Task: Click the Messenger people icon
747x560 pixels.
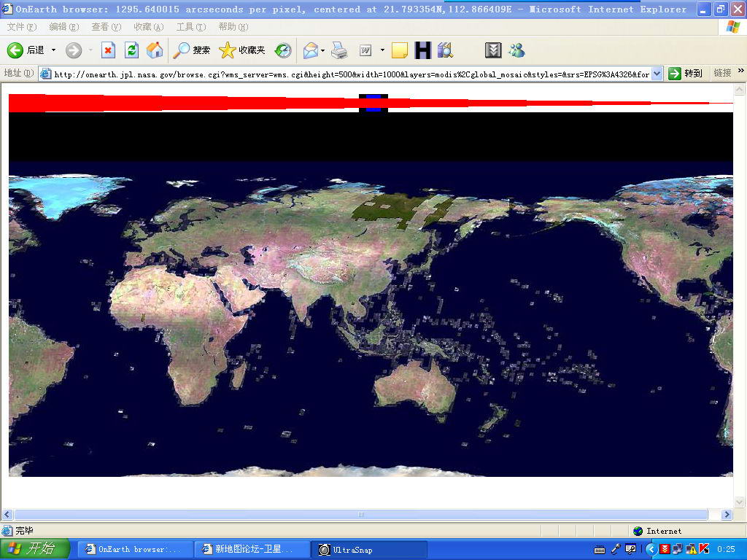Action: pyautogui.click(x=516, y=50)
